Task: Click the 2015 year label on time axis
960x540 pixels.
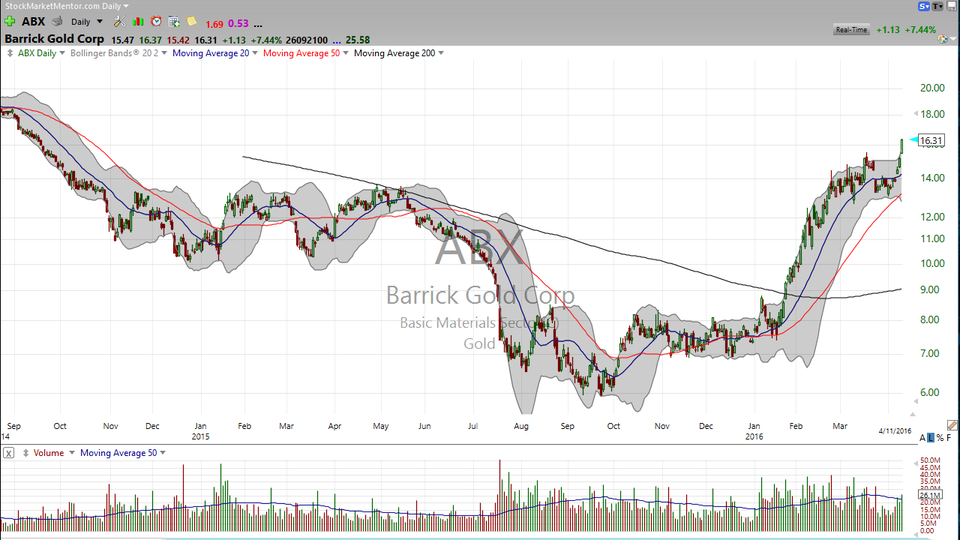Action: 200,437
